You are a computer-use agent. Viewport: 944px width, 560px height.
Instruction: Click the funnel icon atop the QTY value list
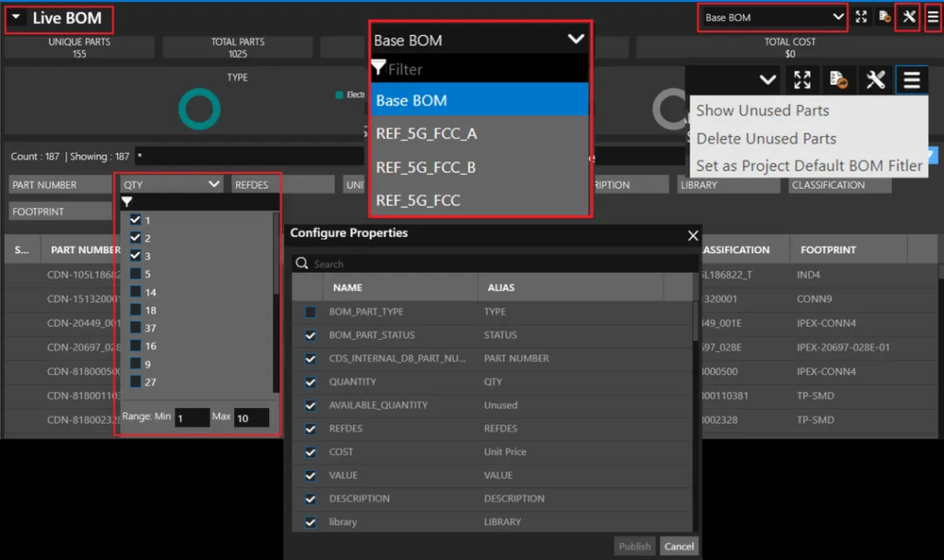(127, 202)
